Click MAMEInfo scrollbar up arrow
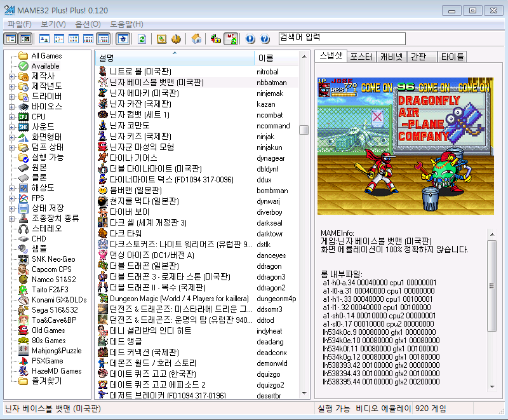Viewport: 508px width, 420px height. [x=492, y=234]
